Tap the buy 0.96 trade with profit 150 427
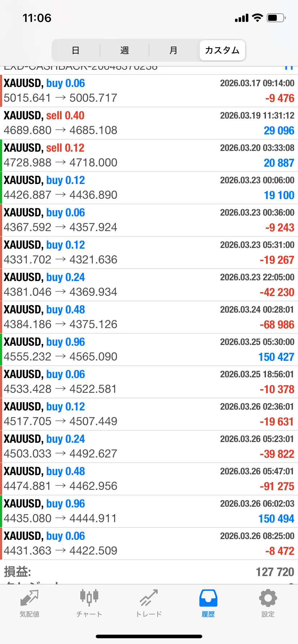Viewport: 298px width, 644px height. coord(149,349)
